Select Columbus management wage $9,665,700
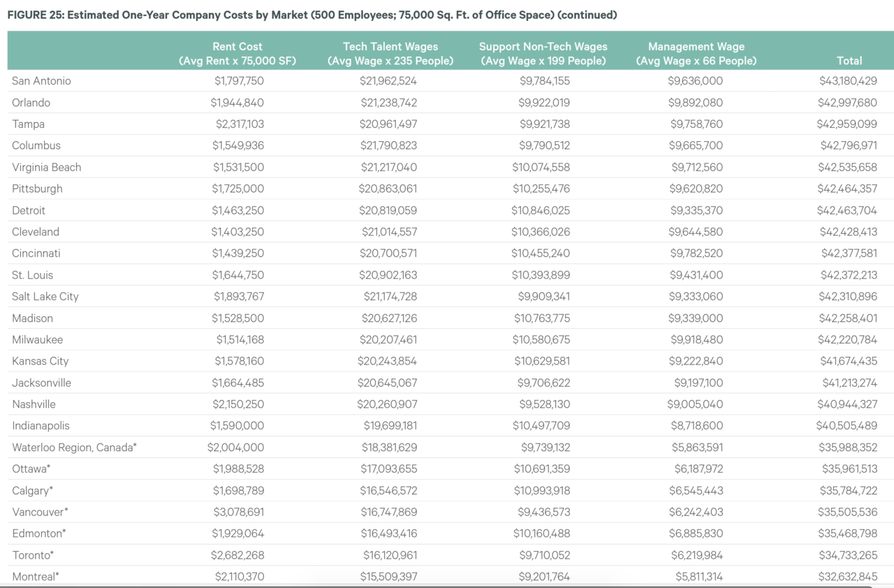This screenshot has height=588, width=894. click(696, 146)
